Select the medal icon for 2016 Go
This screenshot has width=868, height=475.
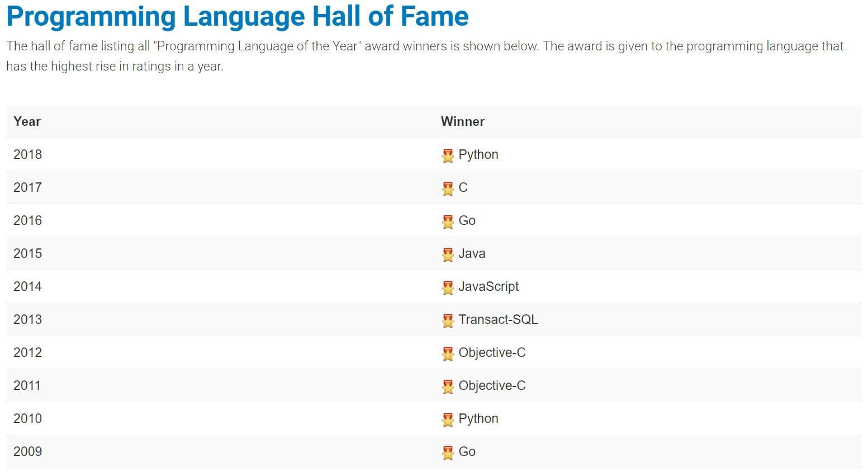448,222
